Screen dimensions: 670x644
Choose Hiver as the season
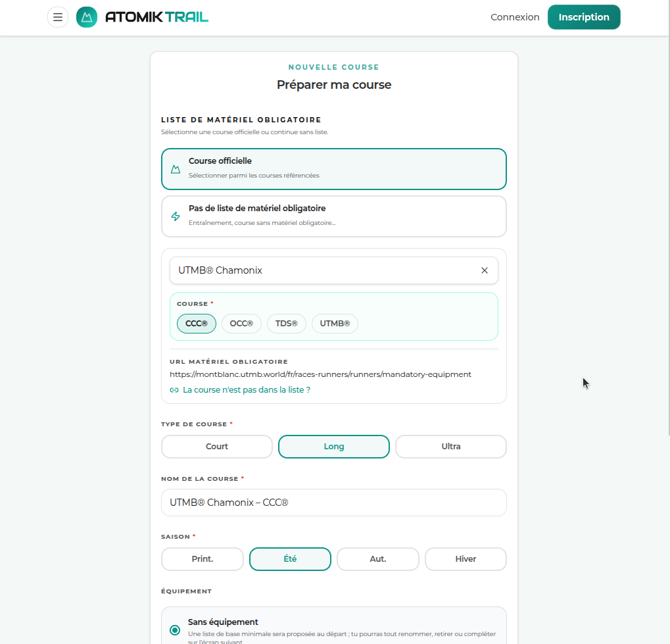(x=466, y=559)
